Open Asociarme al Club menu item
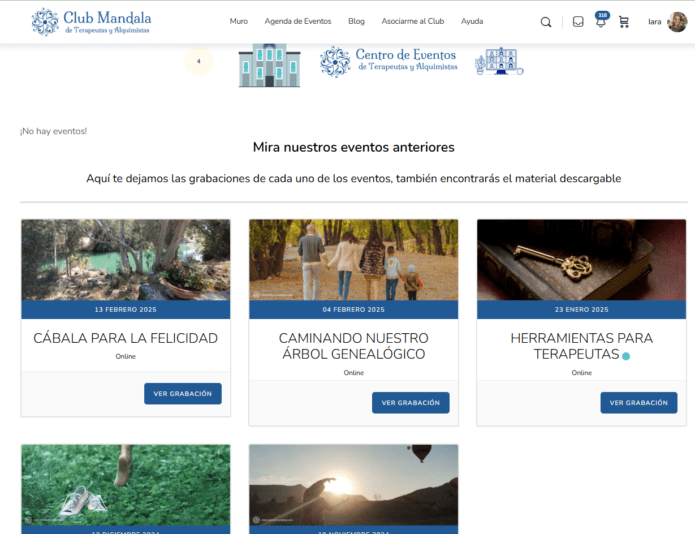Image resolution: width=695 pixels, height=534 pixels. point(413,21)
